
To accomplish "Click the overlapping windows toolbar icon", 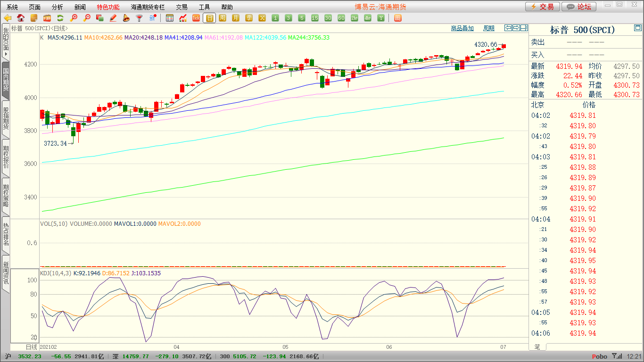I will coord(100,18).
